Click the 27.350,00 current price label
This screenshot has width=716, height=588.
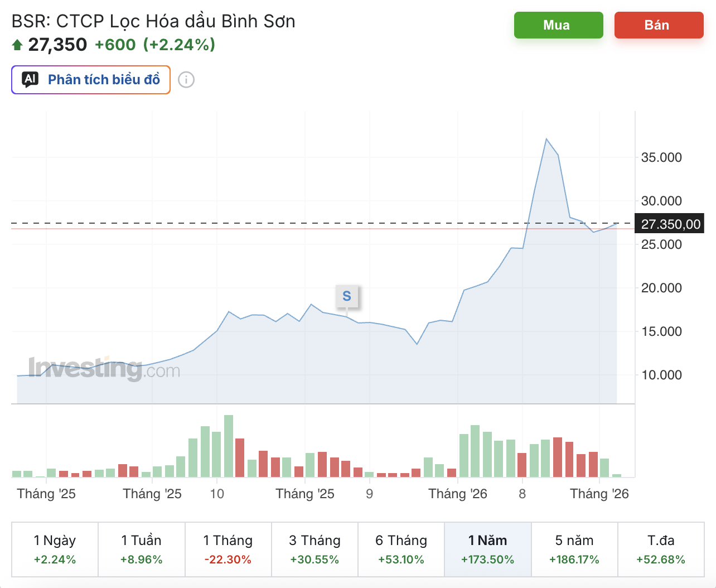(670, 224)
